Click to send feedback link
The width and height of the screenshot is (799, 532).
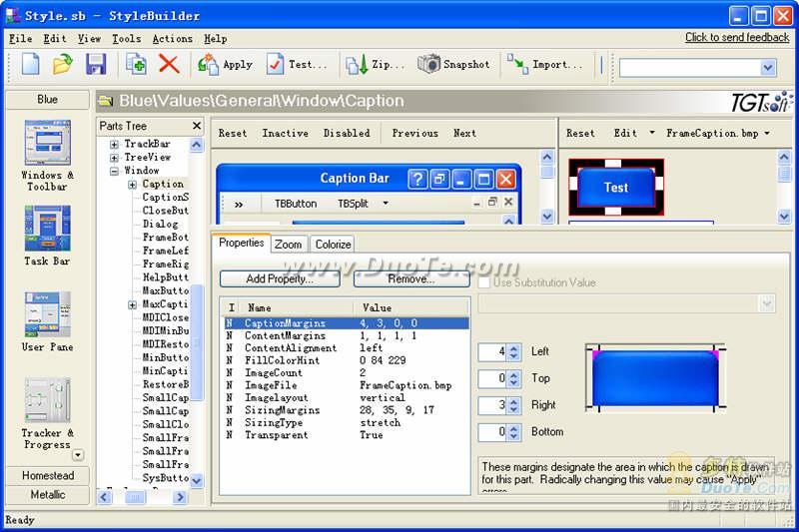click(737, 37)
